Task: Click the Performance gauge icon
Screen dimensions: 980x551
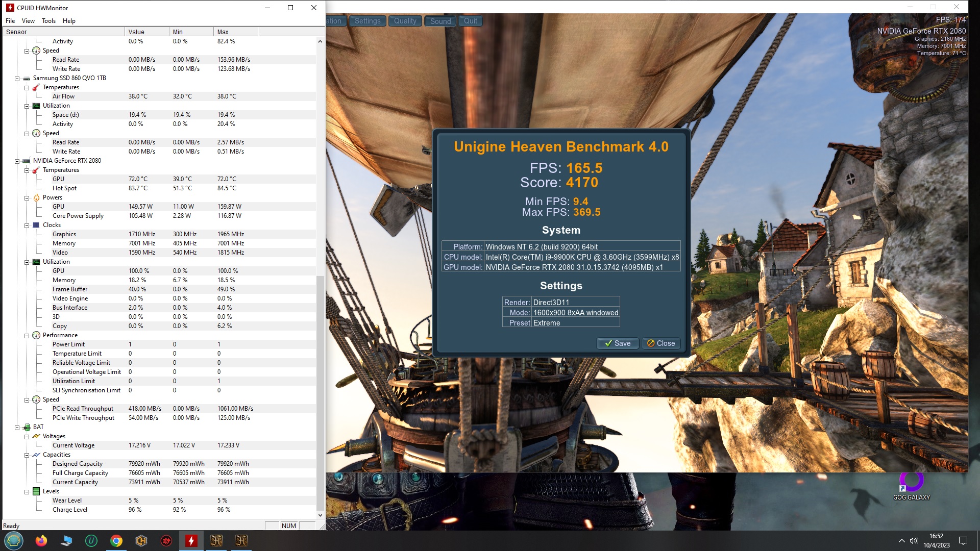Action: 36,335
